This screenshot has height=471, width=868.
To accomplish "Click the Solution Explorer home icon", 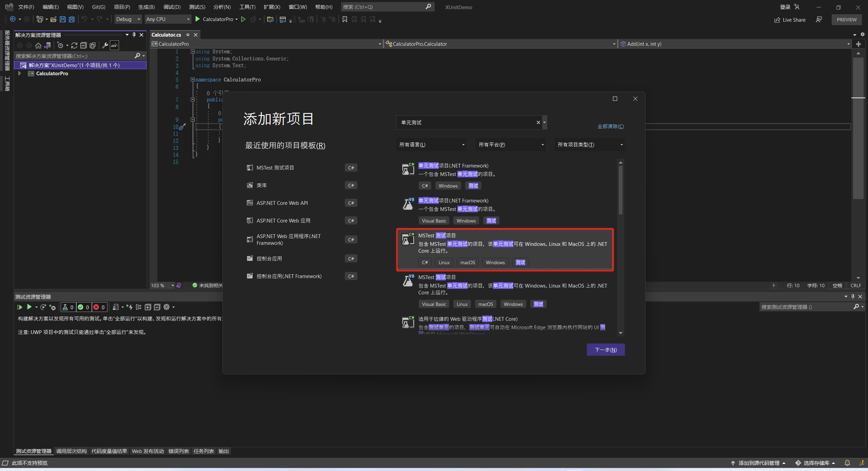I will tap(38, 45).
